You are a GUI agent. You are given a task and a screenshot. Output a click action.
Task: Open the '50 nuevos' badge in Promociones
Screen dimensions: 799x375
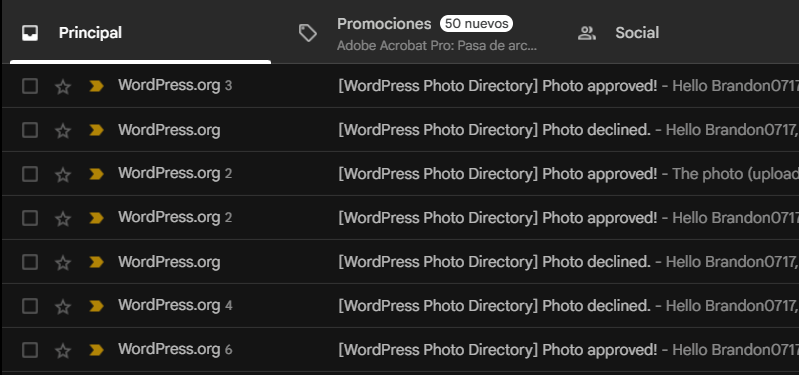click(476, 23)
